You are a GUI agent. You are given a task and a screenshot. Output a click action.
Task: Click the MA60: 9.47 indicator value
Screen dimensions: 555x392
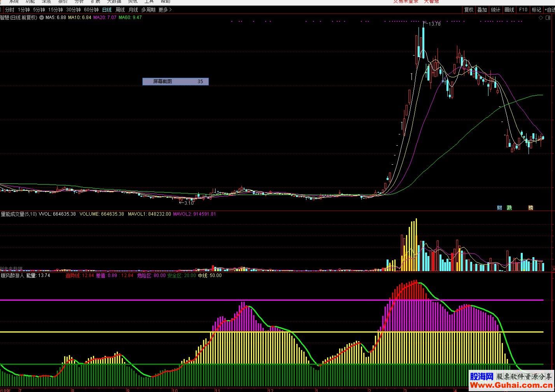tap(130, 17)
